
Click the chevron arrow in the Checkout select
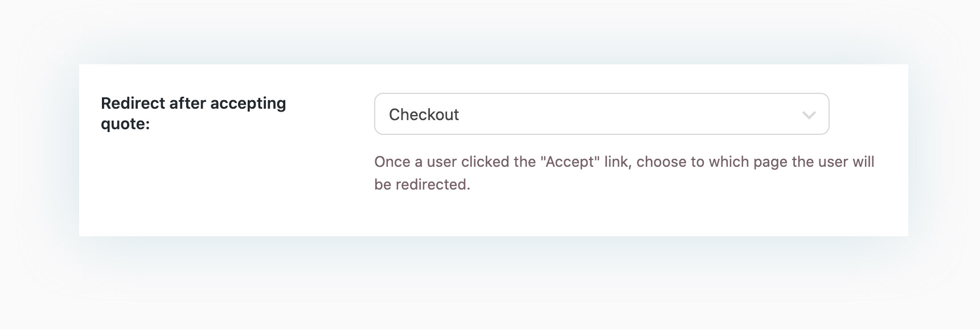click(x=809, y=115)
